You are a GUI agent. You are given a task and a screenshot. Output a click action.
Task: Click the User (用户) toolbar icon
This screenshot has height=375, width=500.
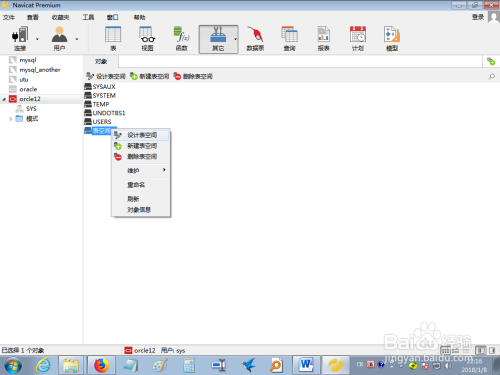[x=59, y=38]
